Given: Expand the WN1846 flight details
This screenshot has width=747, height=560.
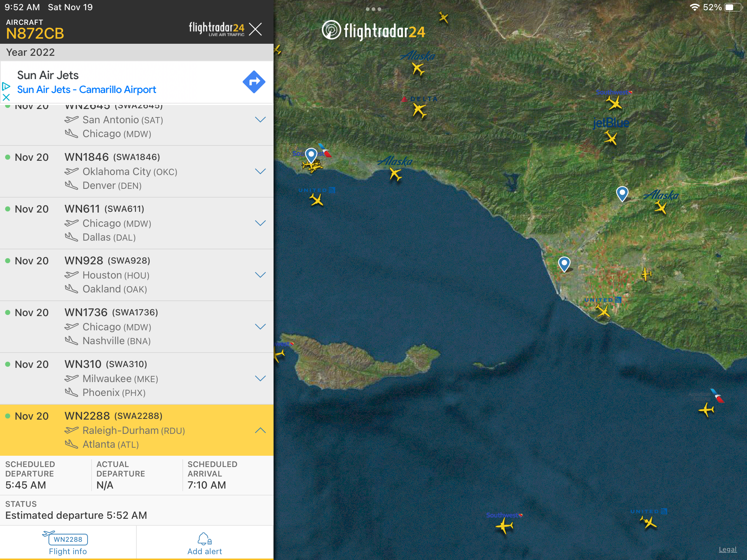Looking at the screenshot, I should 260,171.
